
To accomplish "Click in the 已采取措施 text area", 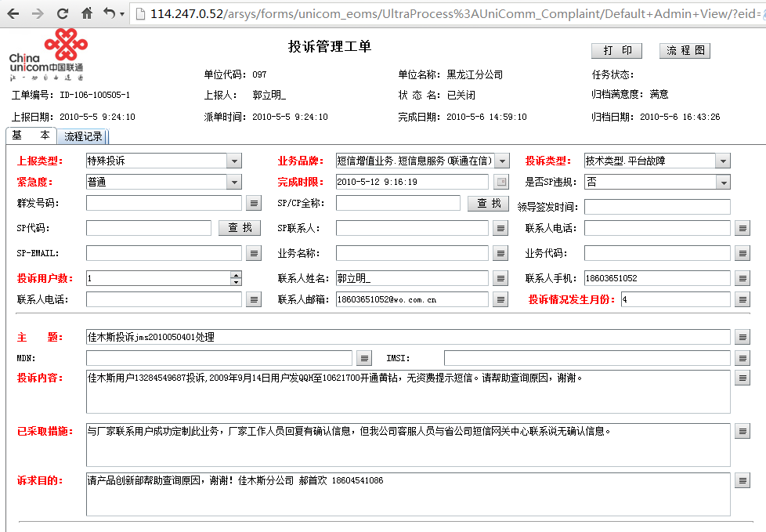I will (408, 445).
